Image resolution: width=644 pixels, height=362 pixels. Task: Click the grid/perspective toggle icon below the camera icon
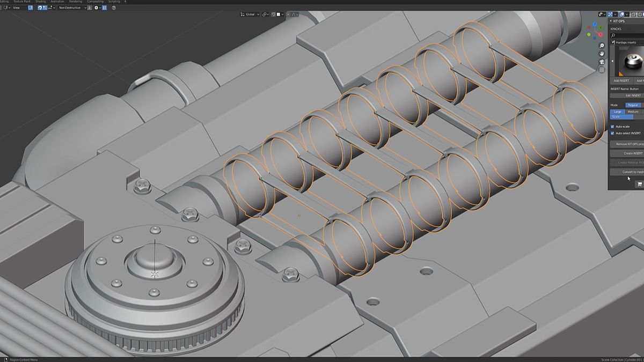tap(602, 69)
